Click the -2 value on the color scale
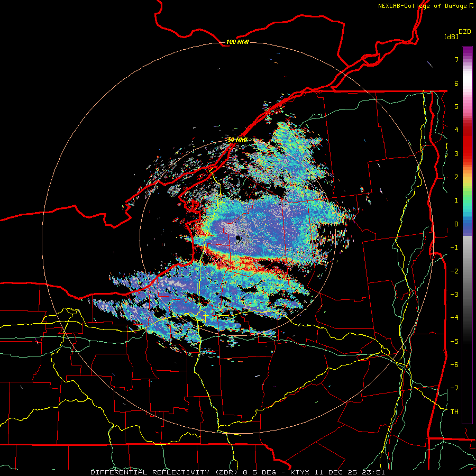476x476 pixels. pos(454,271)
